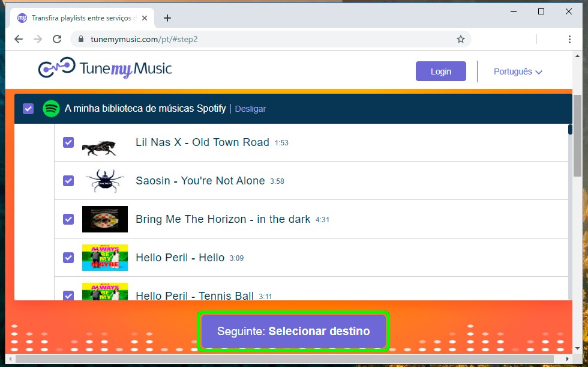Open Chrome three-dot menu

point(569,39)
